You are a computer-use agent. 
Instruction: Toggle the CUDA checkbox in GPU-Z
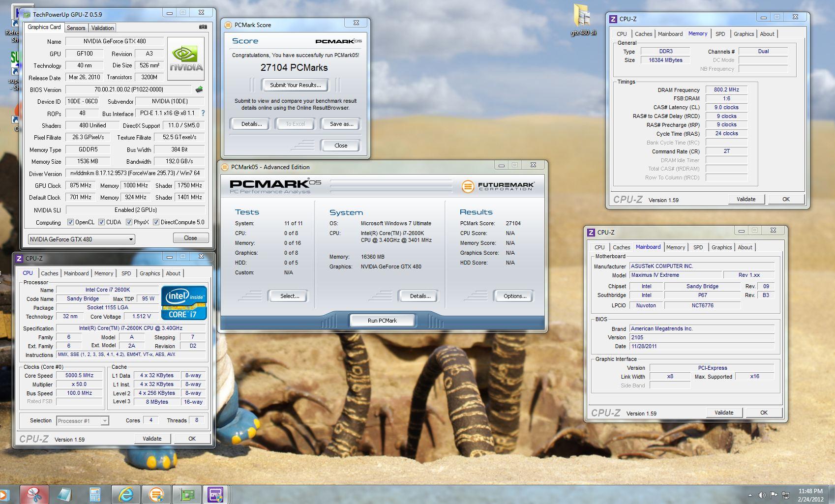click(x=101, y=222)
